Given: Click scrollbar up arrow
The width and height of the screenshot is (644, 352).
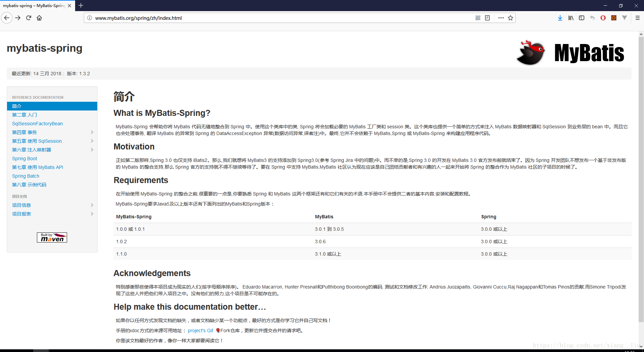Looking at the screenshot, I should coord(641,34).
